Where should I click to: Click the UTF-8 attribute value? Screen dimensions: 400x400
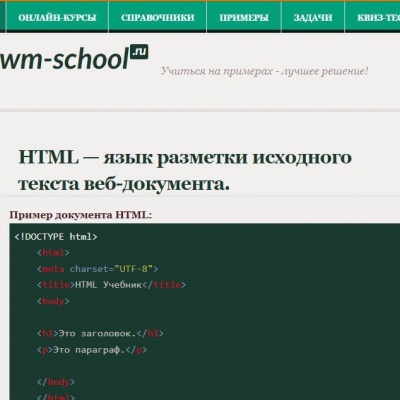click(x=133, y=269)
